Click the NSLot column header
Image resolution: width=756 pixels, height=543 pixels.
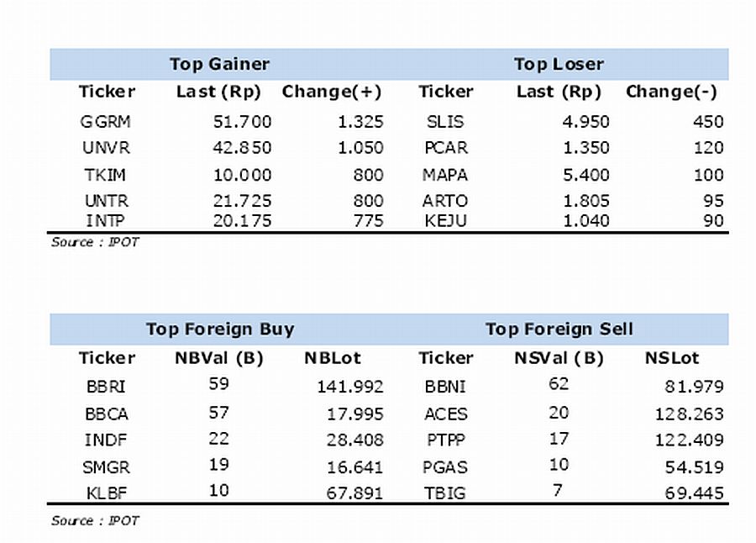pyautogui.click(x=672, y=358)
